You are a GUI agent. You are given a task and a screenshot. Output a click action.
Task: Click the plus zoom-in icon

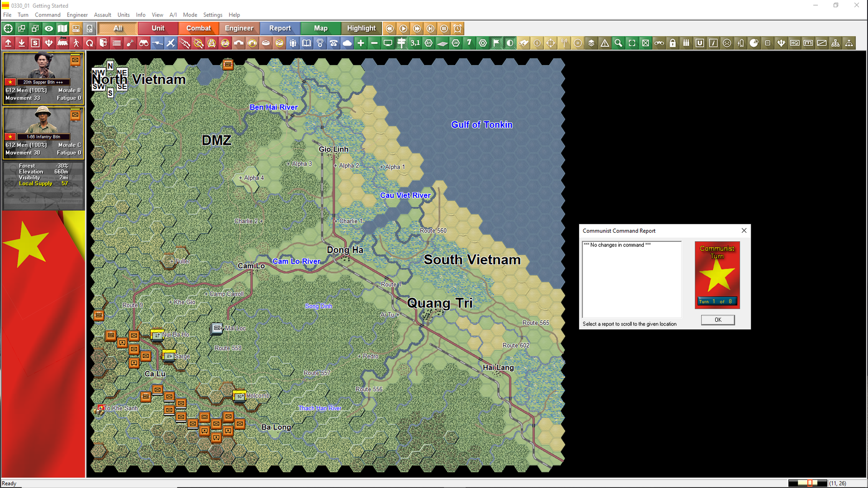(361, 43)
